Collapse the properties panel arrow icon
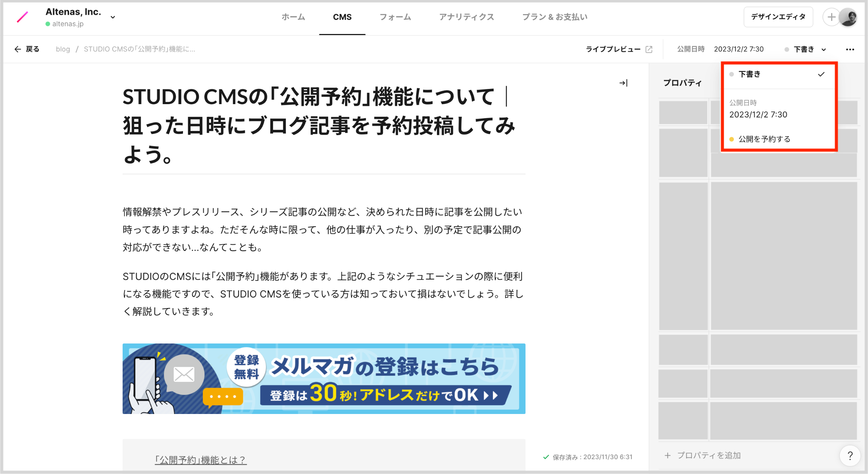The image size is (868, 474). 623,83
